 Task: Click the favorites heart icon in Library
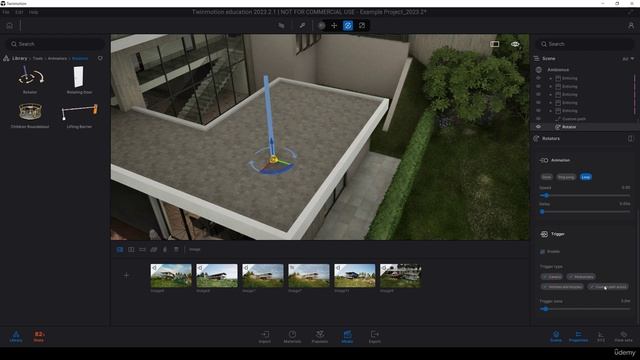[100, 58]
